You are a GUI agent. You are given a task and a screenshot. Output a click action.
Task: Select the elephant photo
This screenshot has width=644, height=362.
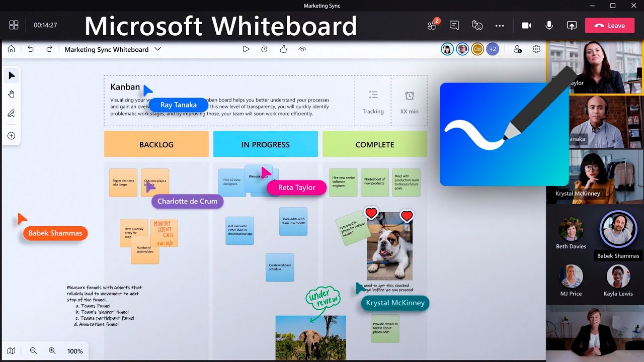pyautogui.click(x=311, y=337)
